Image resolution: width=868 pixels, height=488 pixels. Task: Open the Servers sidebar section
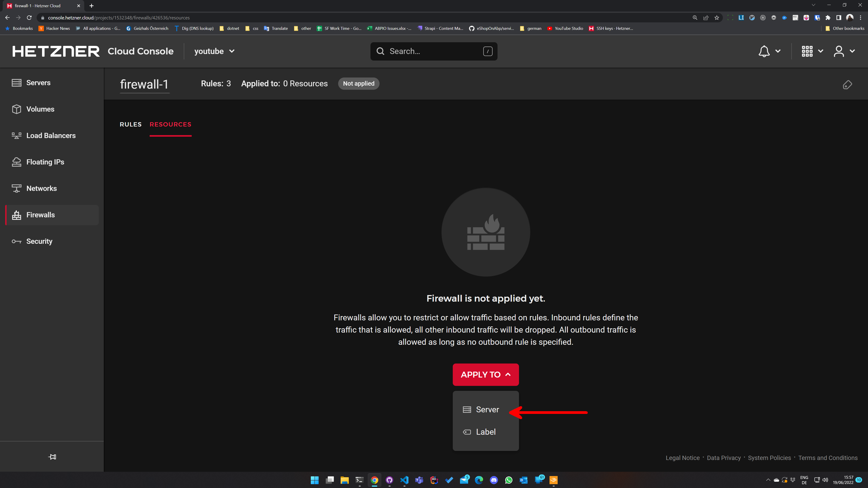(38, 83)
